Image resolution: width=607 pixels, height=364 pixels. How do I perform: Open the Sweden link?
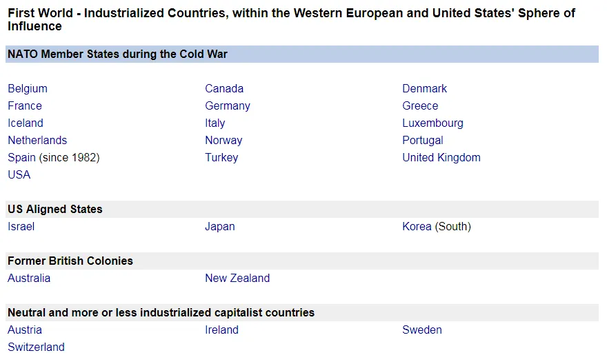pyautogui.click(x=422, y=330)
